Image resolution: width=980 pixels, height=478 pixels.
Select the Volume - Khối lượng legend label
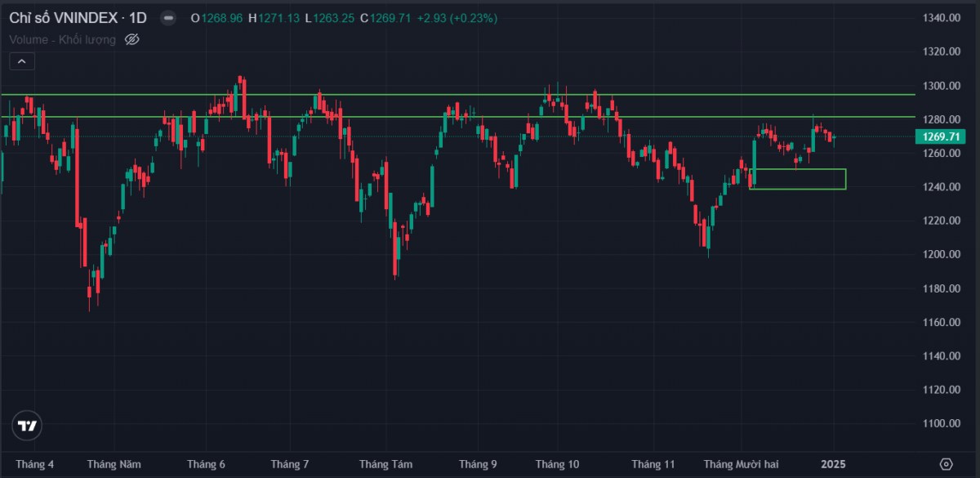(62, 38)
